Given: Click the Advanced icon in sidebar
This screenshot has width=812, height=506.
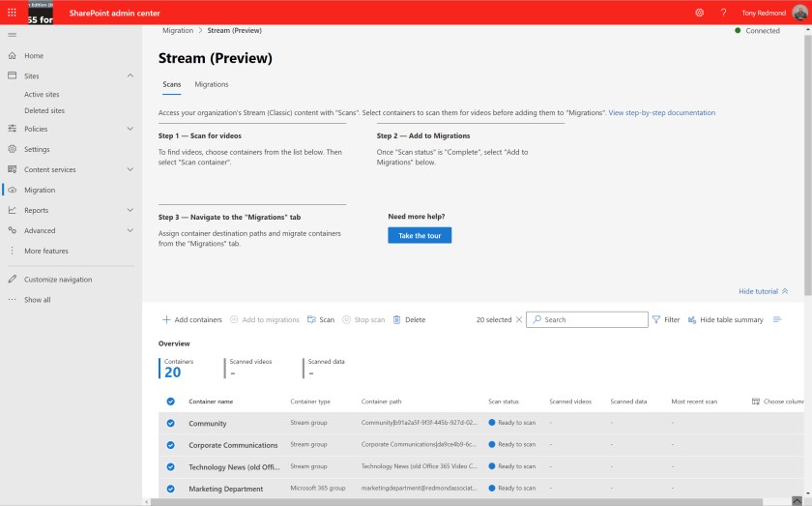Looking at the screenshot, I should point(13,230).
